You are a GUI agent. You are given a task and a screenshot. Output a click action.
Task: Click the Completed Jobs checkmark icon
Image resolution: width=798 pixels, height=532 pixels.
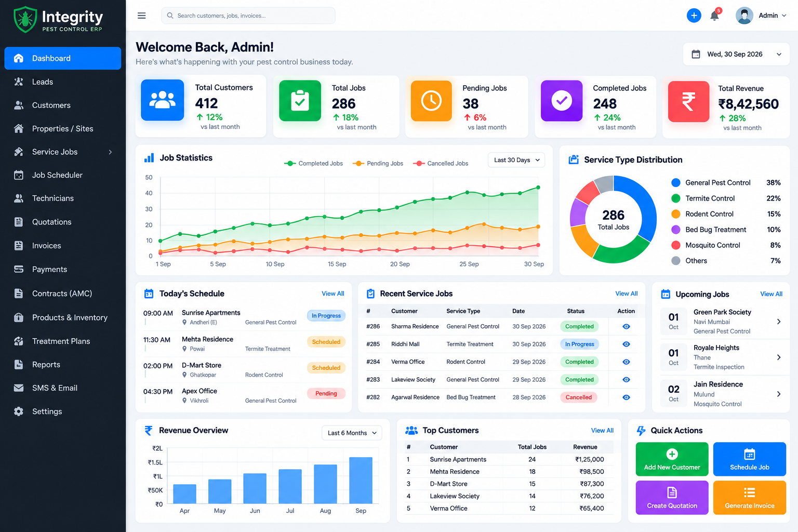coord(562,101)
